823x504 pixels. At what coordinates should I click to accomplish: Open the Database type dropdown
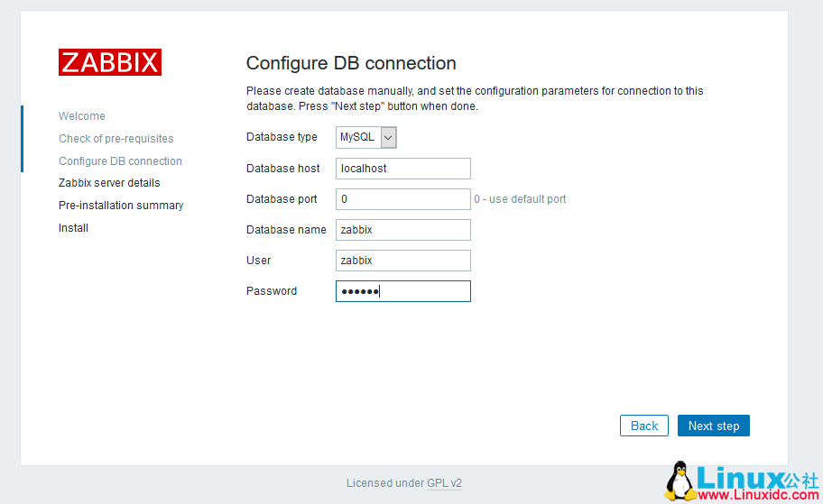click(x=365, y=137)
